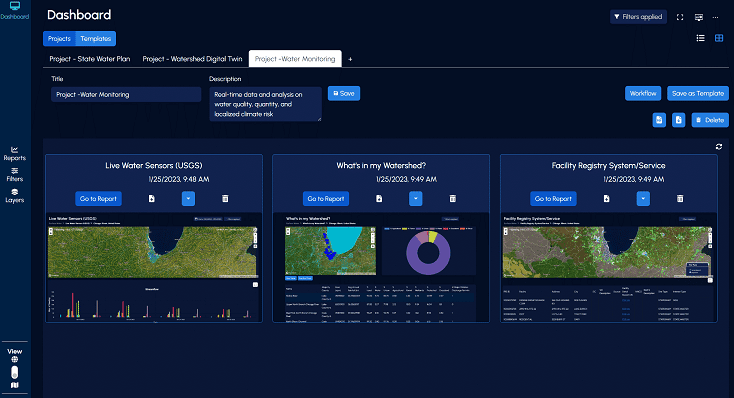Click the Live Water Sensors (USGS) title

click(154, 165)
